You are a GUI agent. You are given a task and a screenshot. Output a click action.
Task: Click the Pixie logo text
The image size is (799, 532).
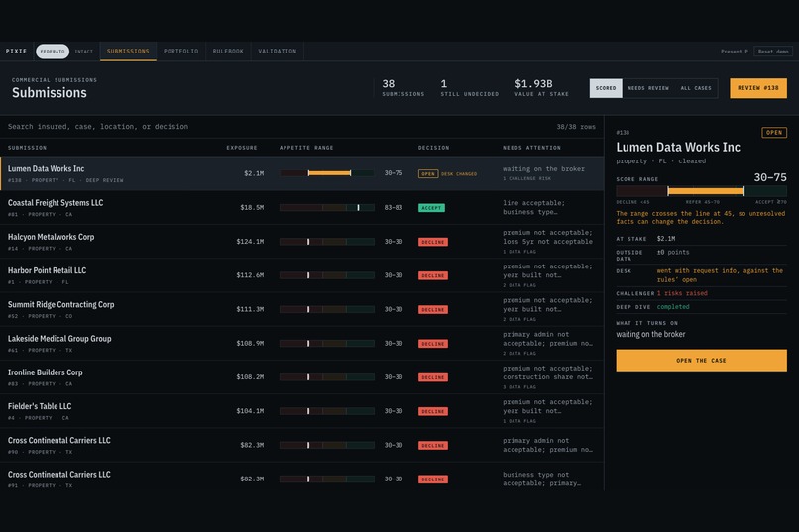16,52
